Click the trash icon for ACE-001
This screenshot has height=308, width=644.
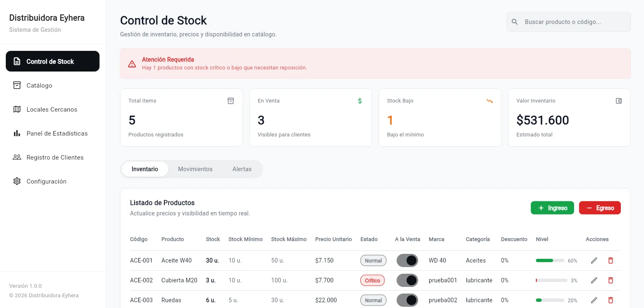(x=610, y=260)
